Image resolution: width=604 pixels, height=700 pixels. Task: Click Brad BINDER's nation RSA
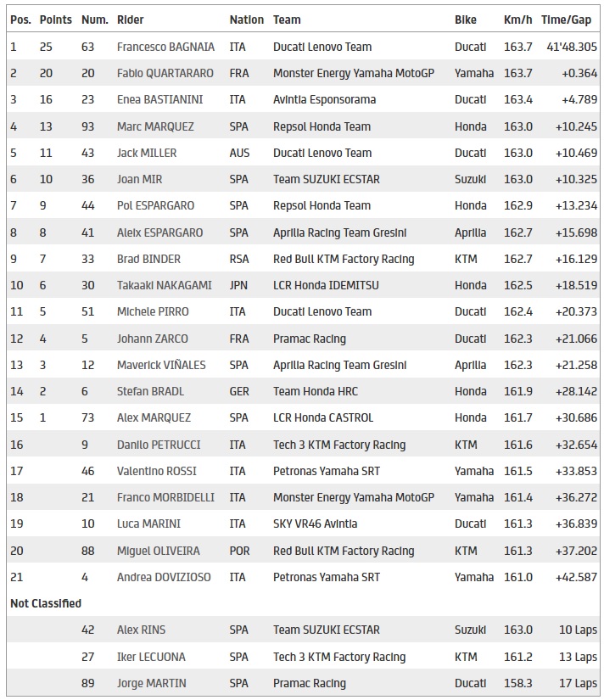pos(239,259)
